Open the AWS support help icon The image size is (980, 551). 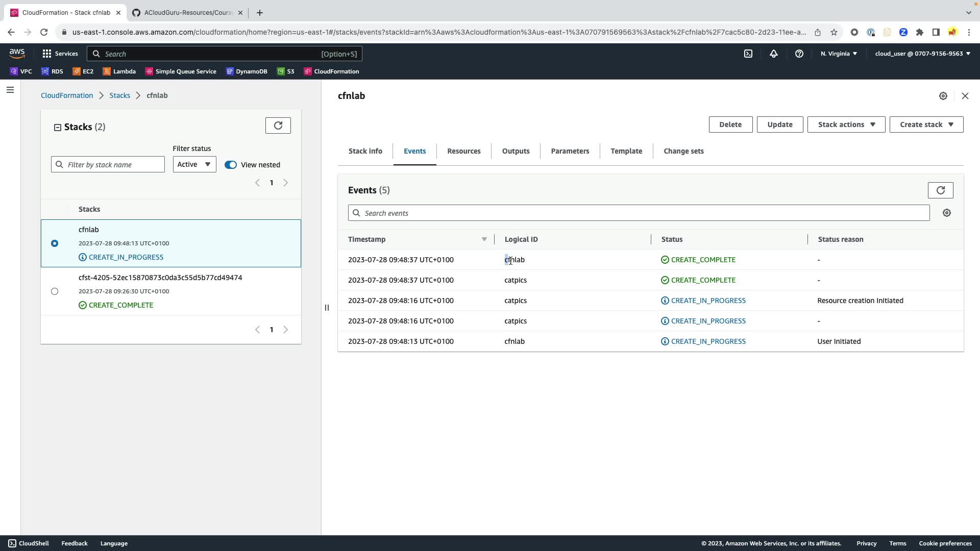[x=799, y=54]
